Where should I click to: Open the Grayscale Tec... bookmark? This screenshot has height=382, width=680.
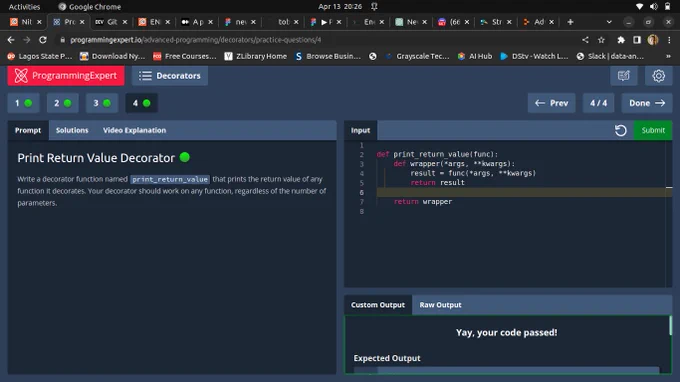point(417,56)
